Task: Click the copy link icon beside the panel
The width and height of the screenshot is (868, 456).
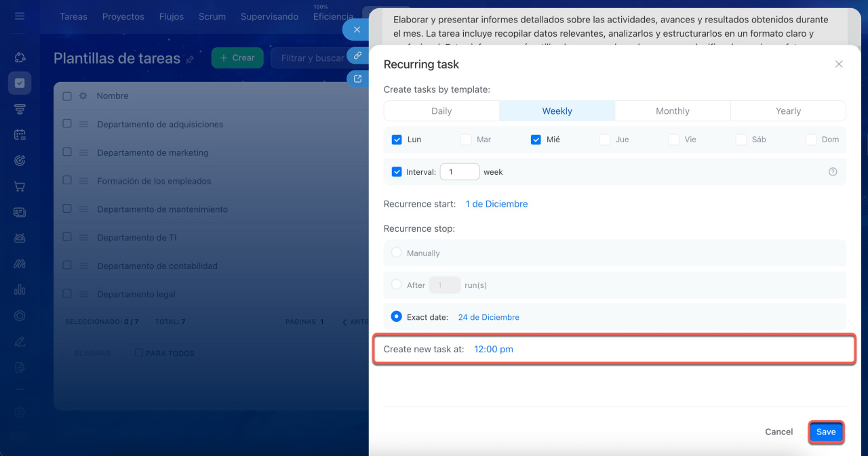Action: click(357, 56)
